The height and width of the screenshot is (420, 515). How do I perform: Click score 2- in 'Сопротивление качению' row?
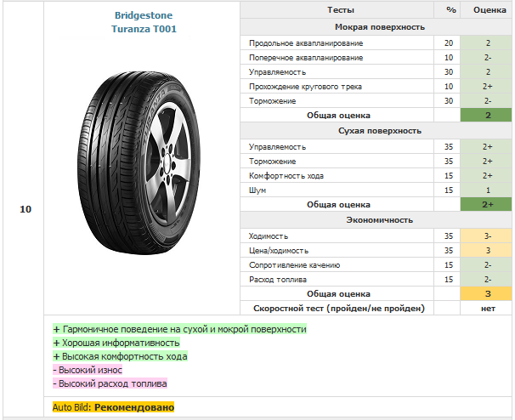(x=488, y=265)
